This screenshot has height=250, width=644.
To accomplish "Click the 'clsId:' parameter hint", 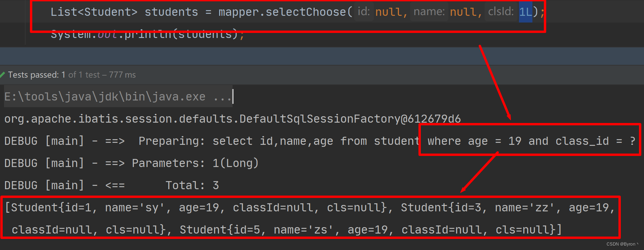I will 501,12.
